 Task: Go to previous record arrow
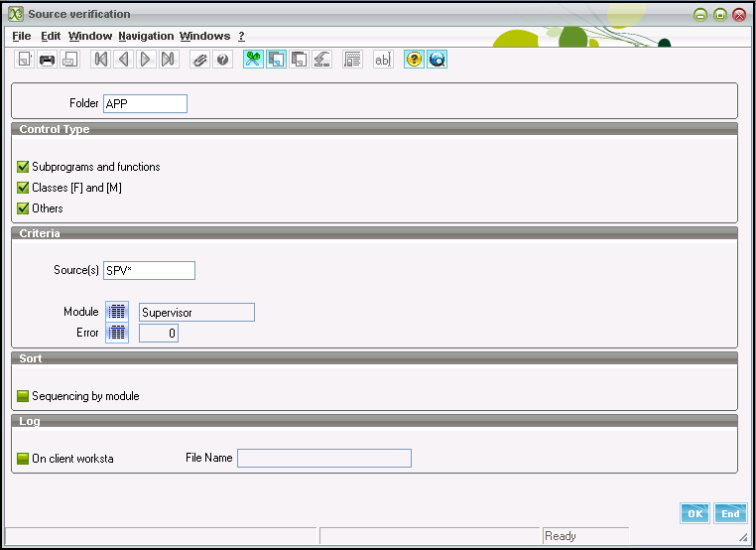click(x=123, y=60)
